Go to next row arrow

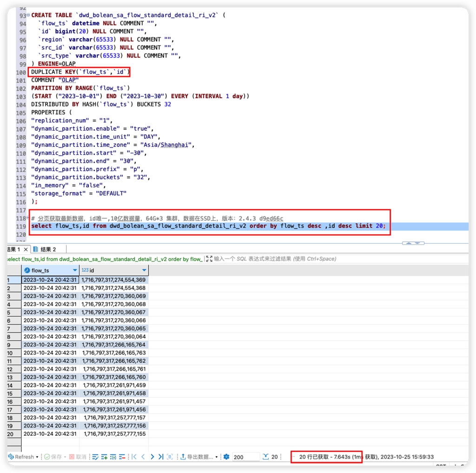point(152,457)
